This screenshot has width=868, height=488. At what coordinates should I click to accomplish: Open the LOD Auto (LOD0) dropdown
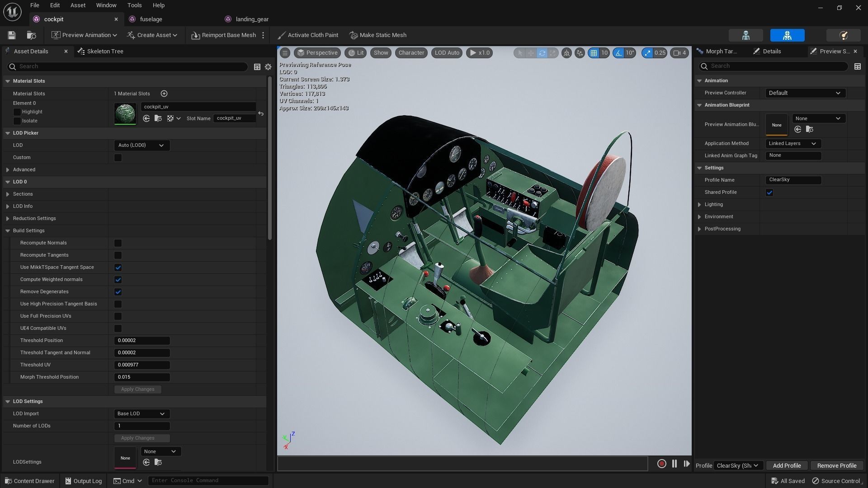[141, 145]
